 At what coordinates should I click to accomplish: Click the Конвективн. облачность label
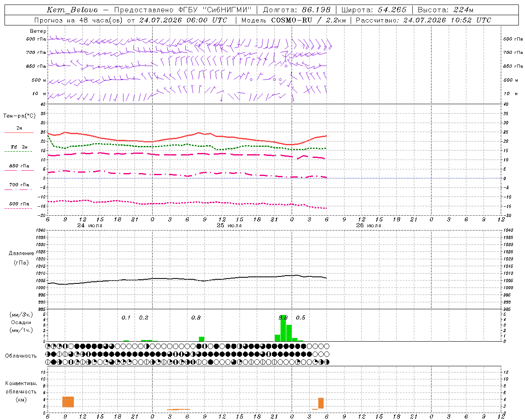click(x=21, y=391)
